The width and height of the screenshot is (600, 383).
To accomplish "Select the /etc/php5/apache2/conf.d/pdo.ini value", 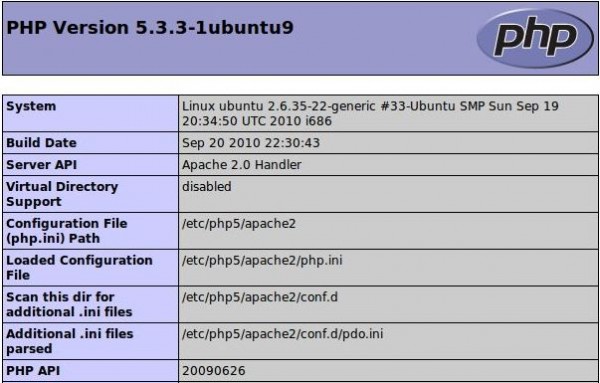I will (x=282, y=334).
